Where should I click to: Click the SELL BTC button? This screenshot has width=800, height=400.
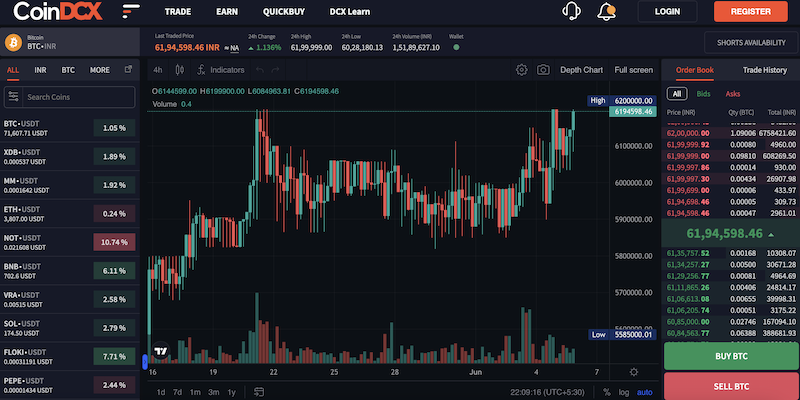coord(731,386)
